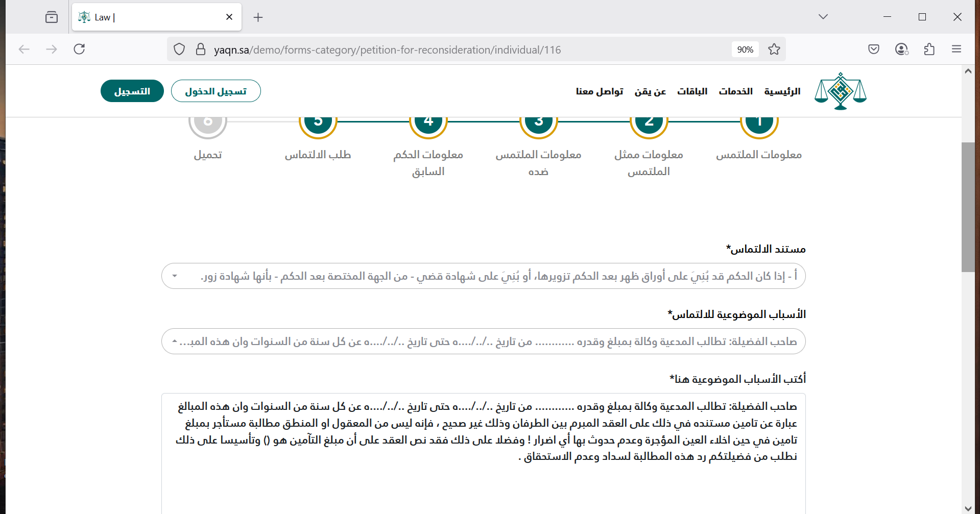The height and width of the screenshot is (514, 980).
Task: View site security padlock info
Action: coord(201,50)
